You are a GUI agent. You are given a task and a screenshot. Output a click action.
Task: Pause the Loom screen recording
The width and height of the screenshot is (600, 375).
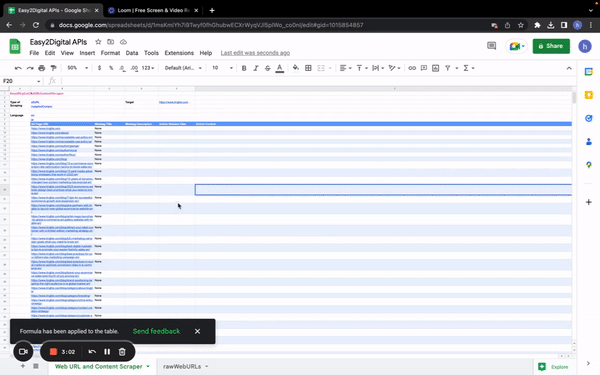tap(107, 352)
